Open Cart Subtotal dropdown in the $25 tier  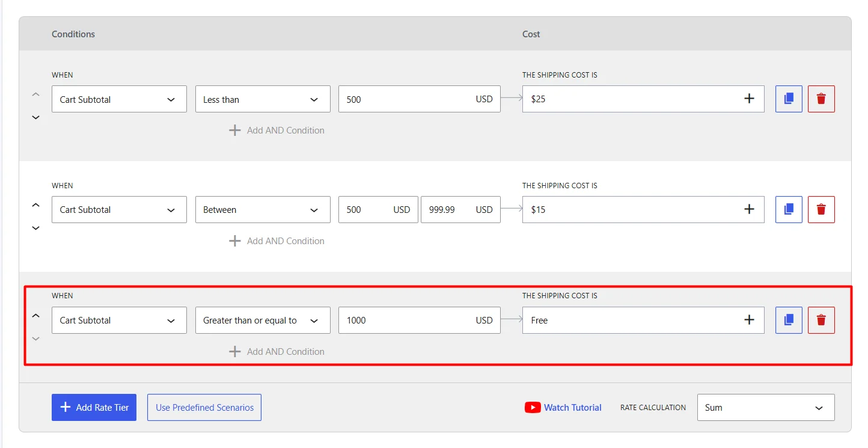(119, 99)
